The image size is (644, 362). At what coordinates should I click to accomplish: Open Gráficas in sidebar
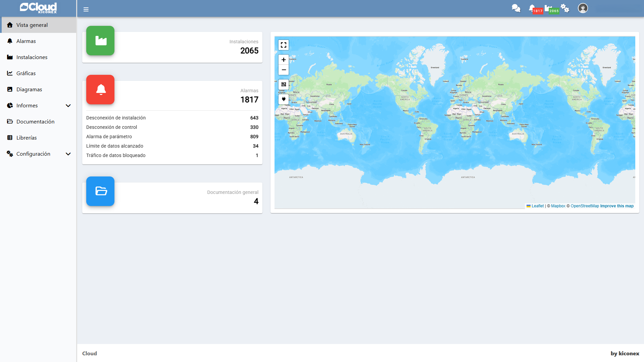coord(39,73)
